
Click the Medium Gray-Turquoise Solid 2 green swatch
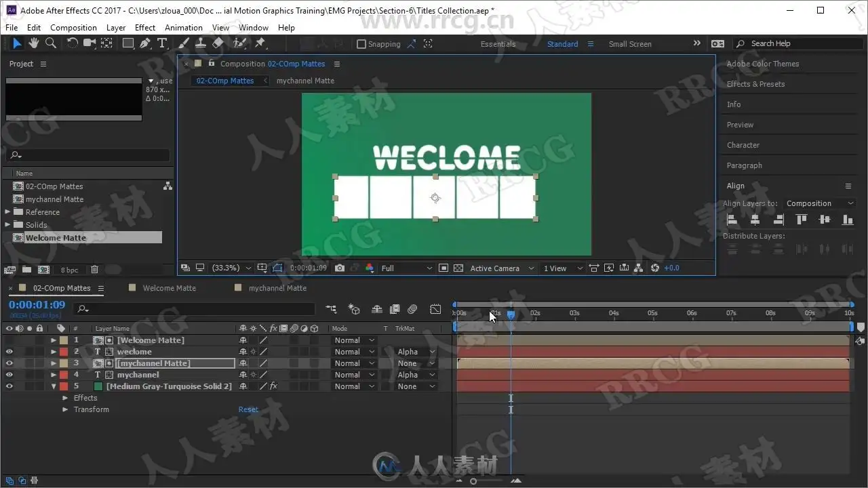tap(98, 386)
